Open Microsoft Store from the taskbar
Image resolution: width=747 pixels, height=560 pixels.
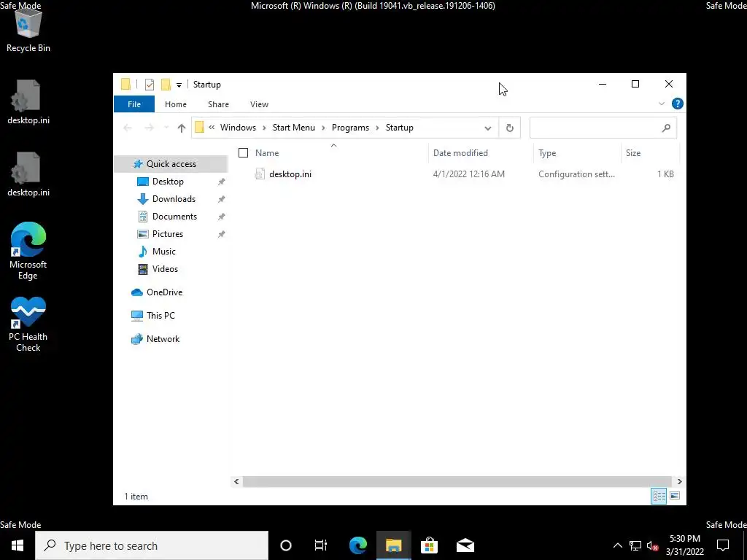(429, 545)
